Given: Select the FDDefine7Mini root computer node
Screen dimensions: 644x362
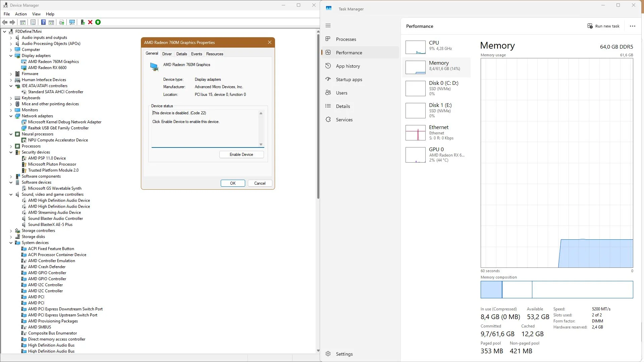Looking at the screenshot, I should (x=29, y=32).
